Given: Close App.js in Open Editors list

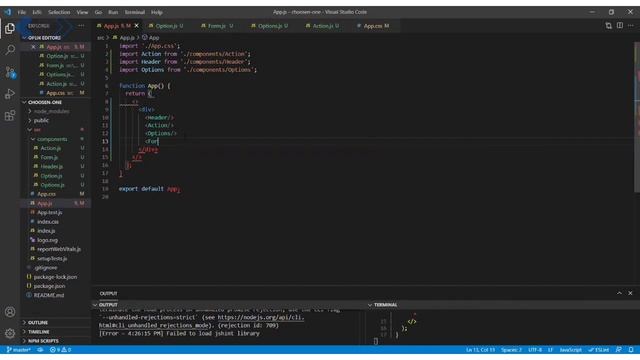Looking at the screenshot, I should [33, 47].
